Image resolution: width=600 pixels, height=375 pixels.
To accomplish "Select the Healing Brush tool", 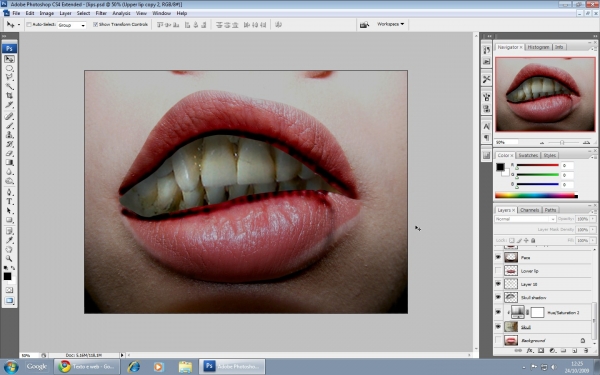I will tap(10, 116).
